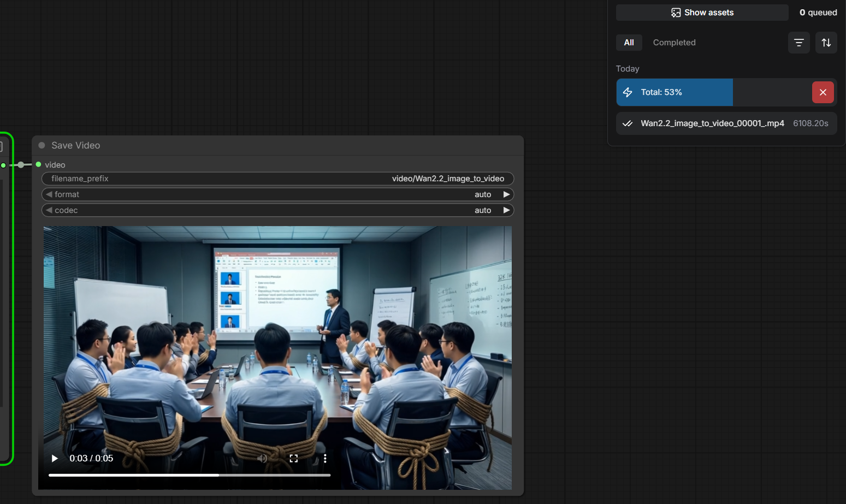Switch to the Completed tab
Image resolution: width=846 pixels, height=504 pixels.
tap(674, 42)
